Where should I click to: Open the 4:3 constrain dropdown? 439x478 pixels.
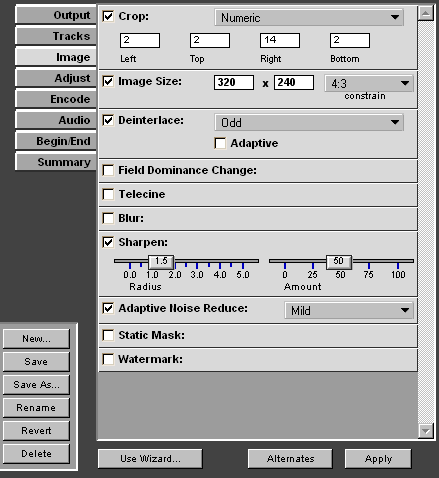pyautogui.click(x=369, y=83)
